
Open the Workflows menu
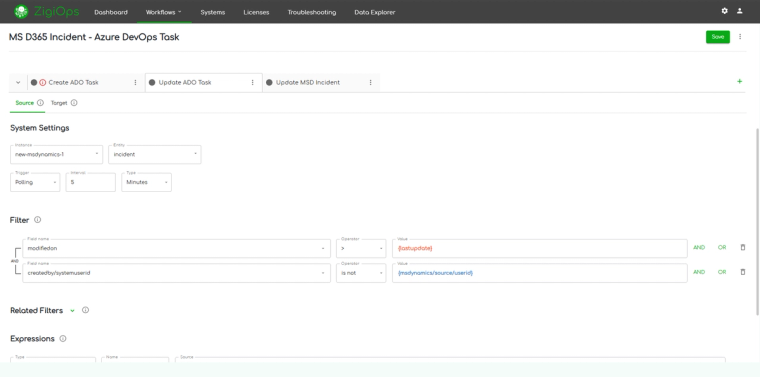pos(163,12)
